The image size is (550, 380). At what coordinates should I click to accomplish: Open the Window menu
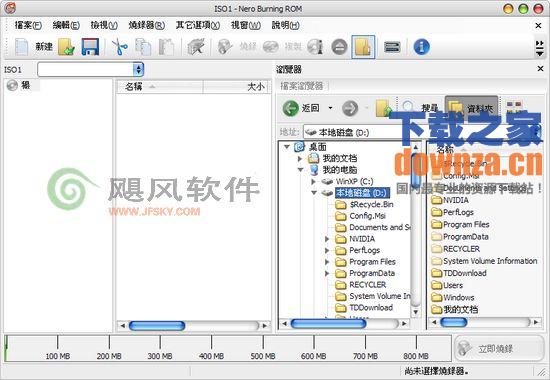point(246,25)
